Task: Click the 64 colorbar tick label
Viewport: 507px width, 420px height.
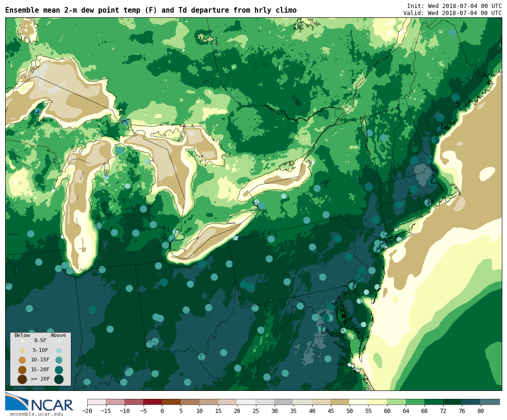Action: [x=406, y=411]
